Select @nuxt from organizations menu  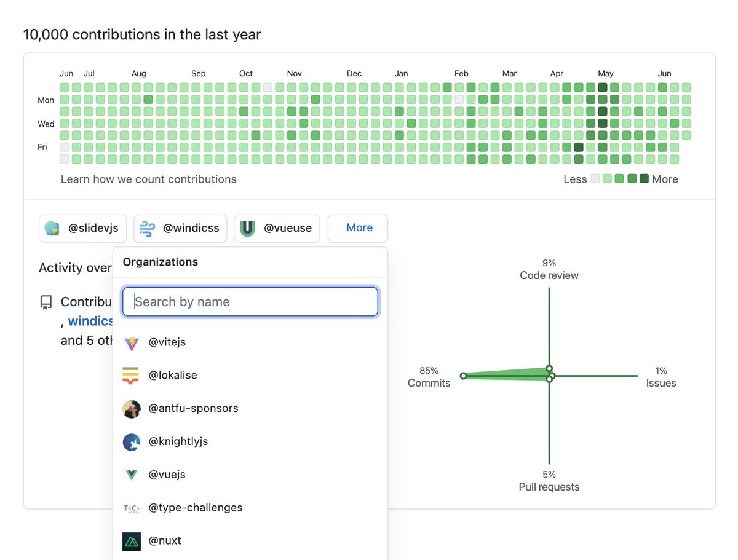(x=250, y=541)
